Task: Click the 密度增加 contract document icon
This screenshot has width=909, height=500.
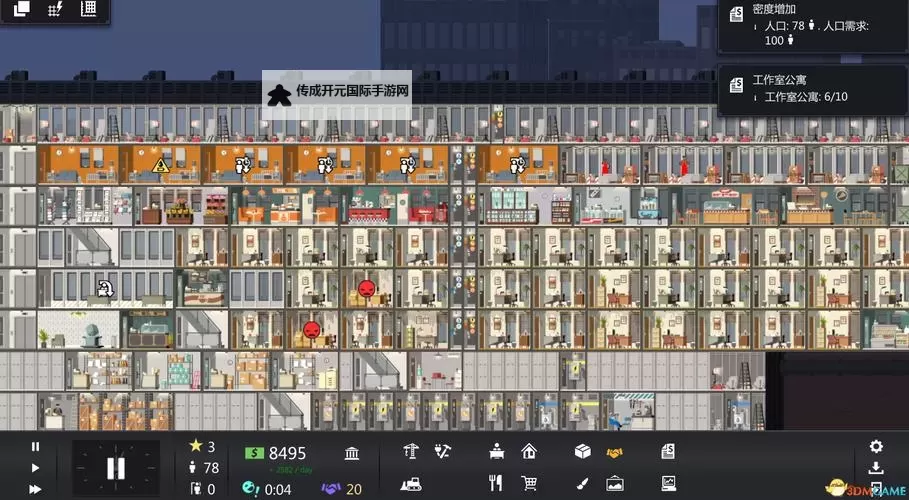Action: [736, 14]
